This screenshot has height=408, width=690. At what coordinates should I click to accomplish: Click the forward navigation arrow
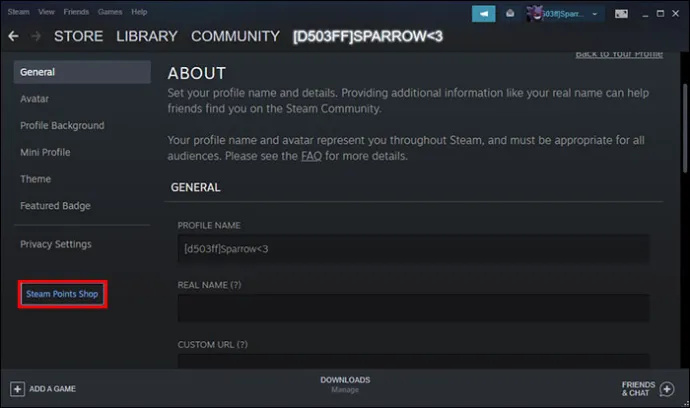tap(36, 36)
